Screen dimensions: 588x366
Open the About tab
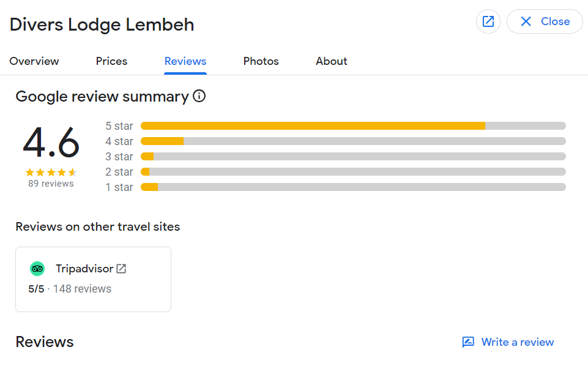pyautogui.click(x=332, y=61)
